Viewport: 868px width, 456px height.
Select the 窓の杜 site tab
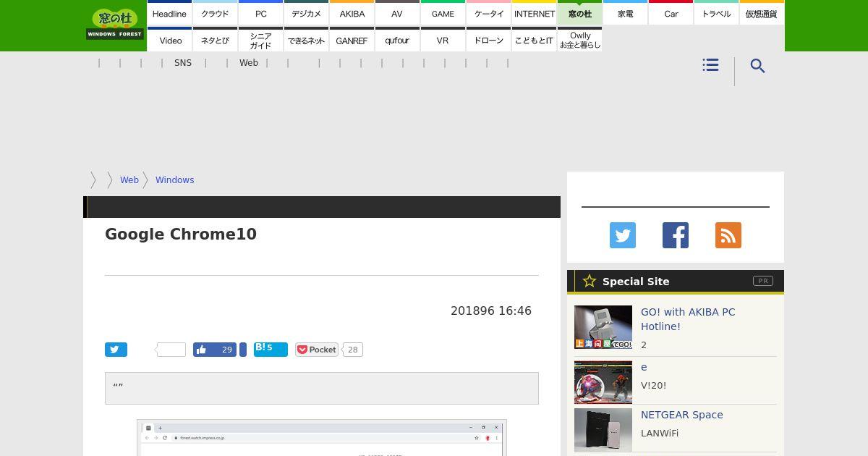tap(580, 13)
